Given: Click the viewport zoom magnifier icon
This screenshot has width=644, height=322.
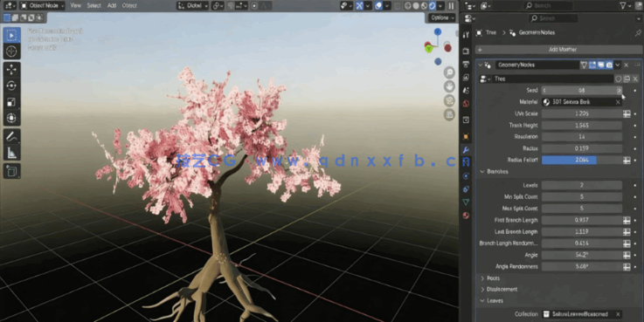Looking at the screenshot, I should point(449,72).
